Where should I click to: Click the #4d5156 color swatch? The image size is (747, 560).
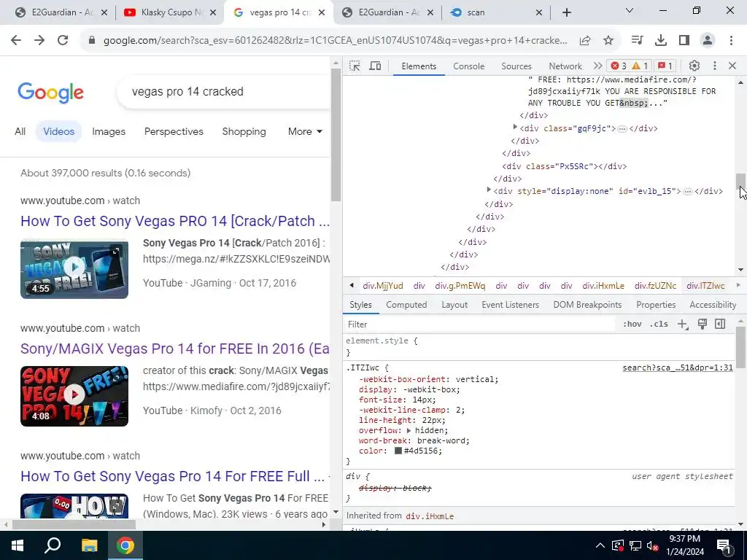click(398, 451)
